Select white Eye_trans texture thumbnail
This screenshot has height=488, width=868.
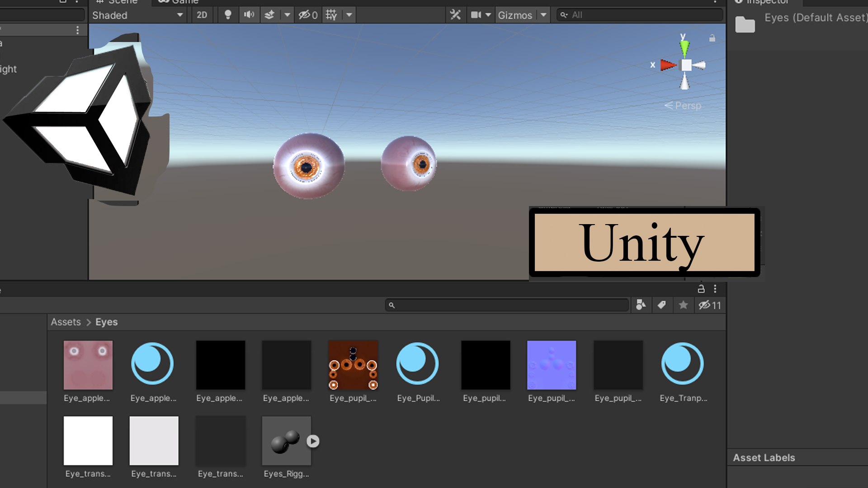[x=88, y=441]
